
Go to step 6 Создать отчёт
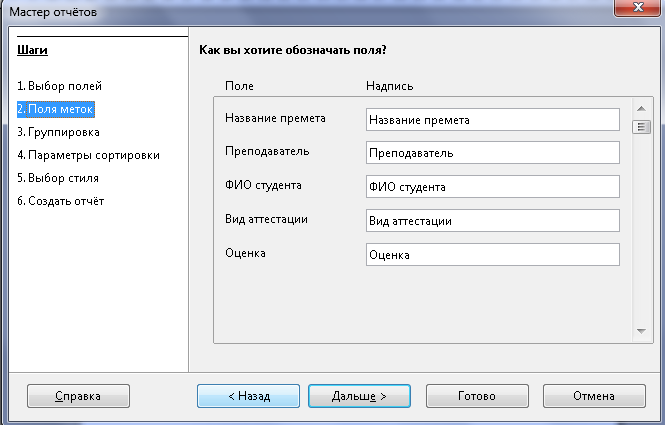click(60, 201)
